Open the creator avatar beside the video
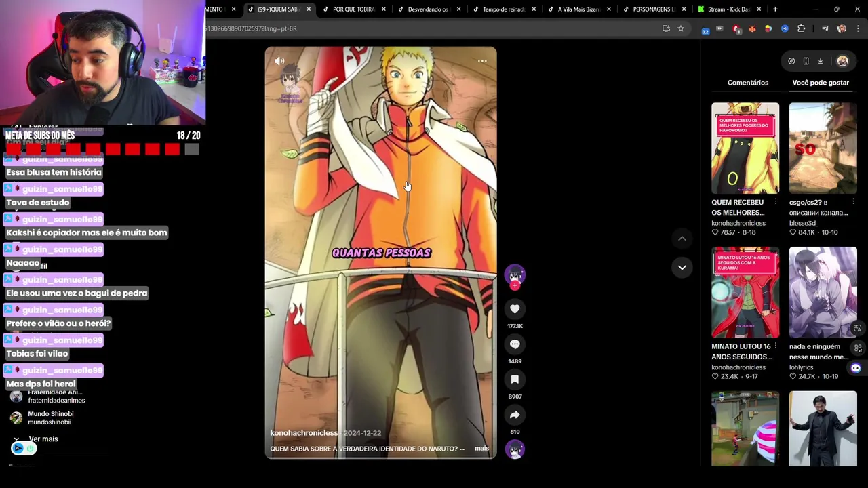The width and height of the screenshot is (868, 488). tap(515, 274)
